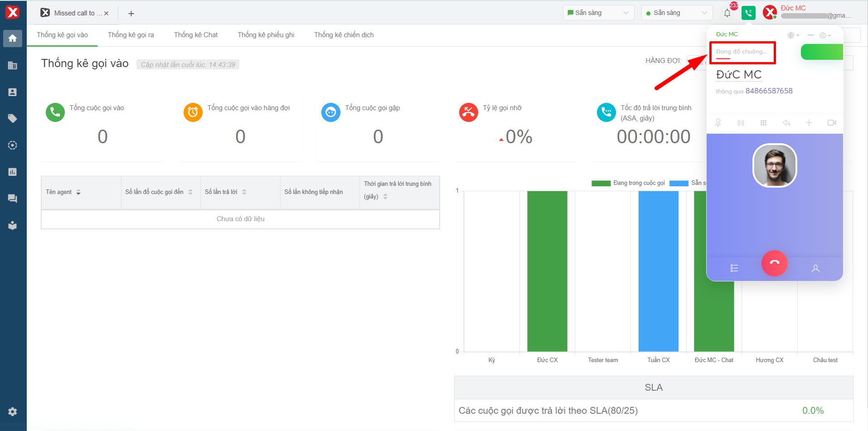Toggle microphone mute in call widget
The height and width of the screenshot is (431, 868).
(x=718, y=123)
